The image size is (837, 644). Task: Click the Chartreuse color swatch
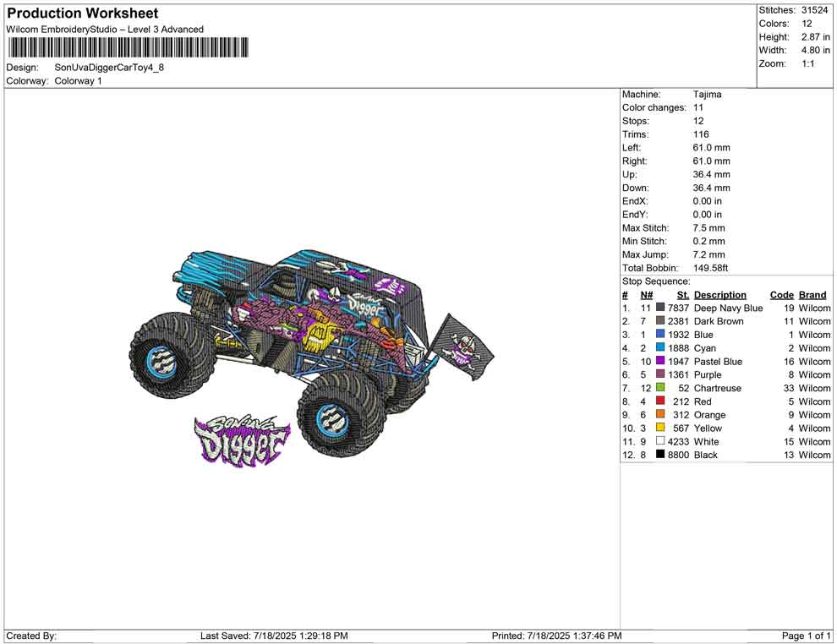[660, 387]
